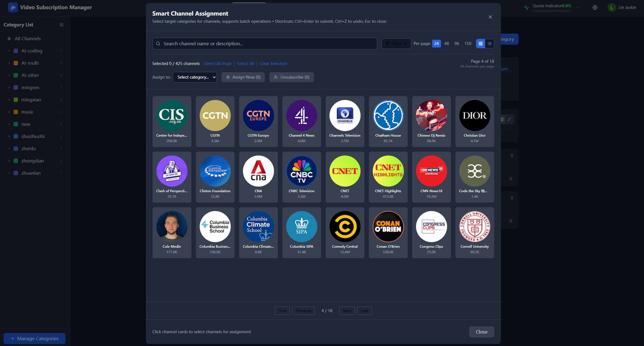Screen dimensions: 644x346
Task: Click the channel search input field
Action: tap(265, 44)
